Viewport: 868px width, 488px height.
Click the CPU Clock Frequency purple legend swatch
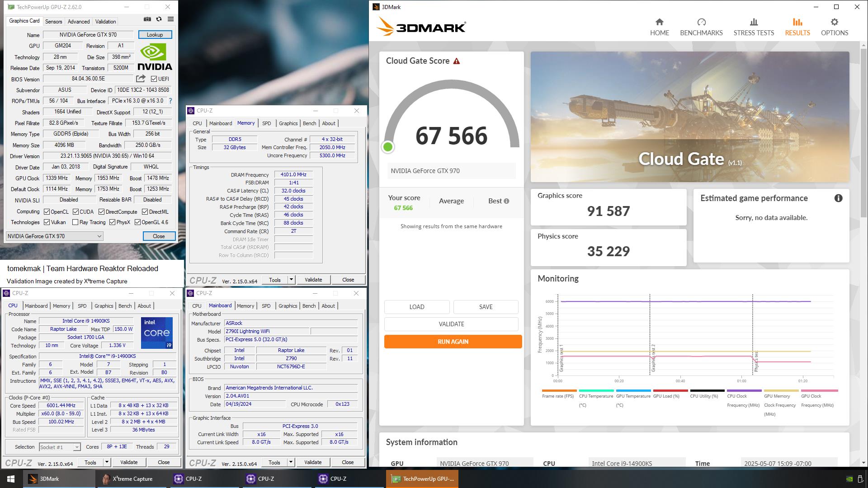[x=745, y=391]
